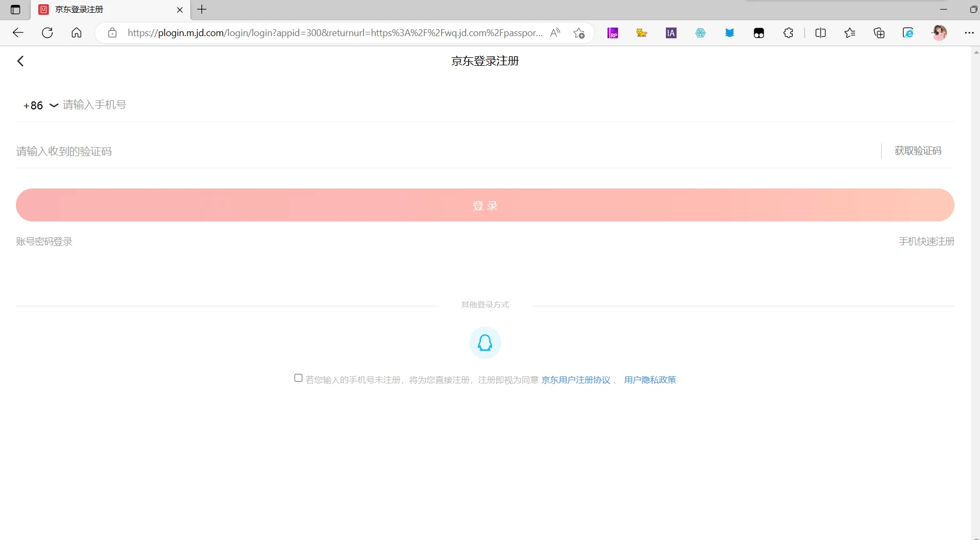This screenshot has height=540, width=980.
Task: Open 用户隐私政策 link
Action: point(650,380)
